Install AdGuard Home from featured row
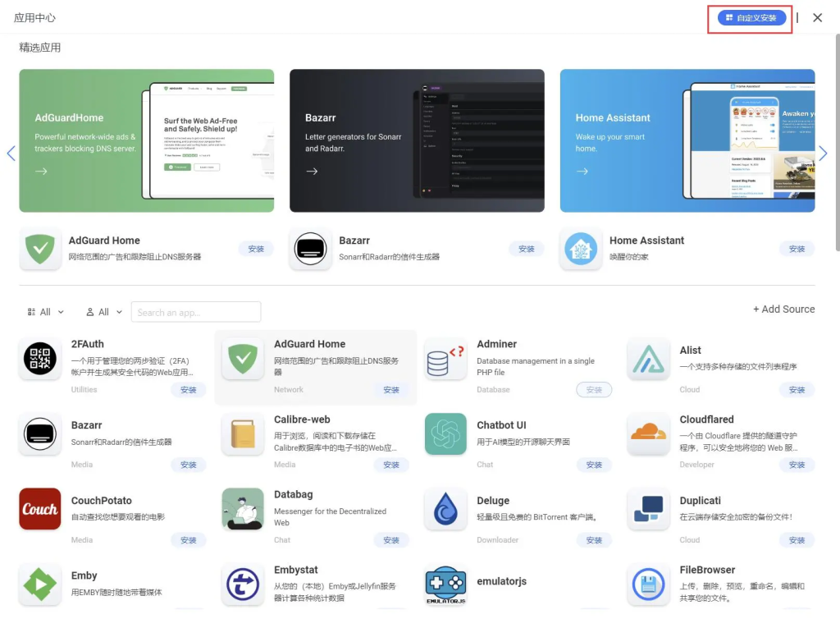 click(256, 249)
